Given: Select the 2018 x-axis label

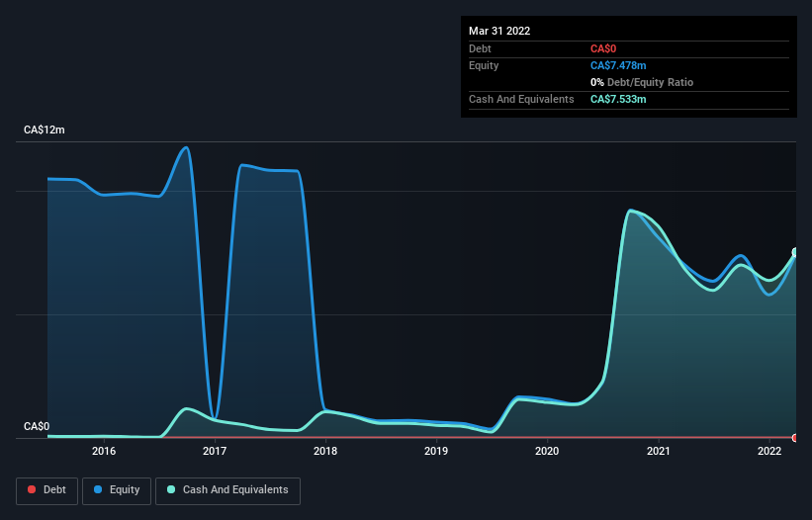Looking at the screenshot, I should coord(325,451).
